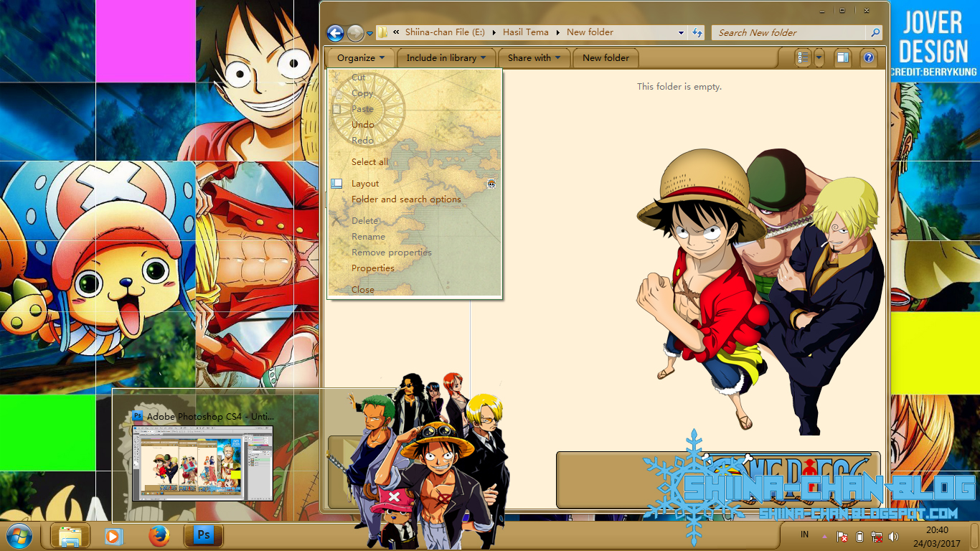Image resolution: width=980 pixels, height=551 pixels.
Task: Click the Layout pane icon
Action: [x=336, y=184]
